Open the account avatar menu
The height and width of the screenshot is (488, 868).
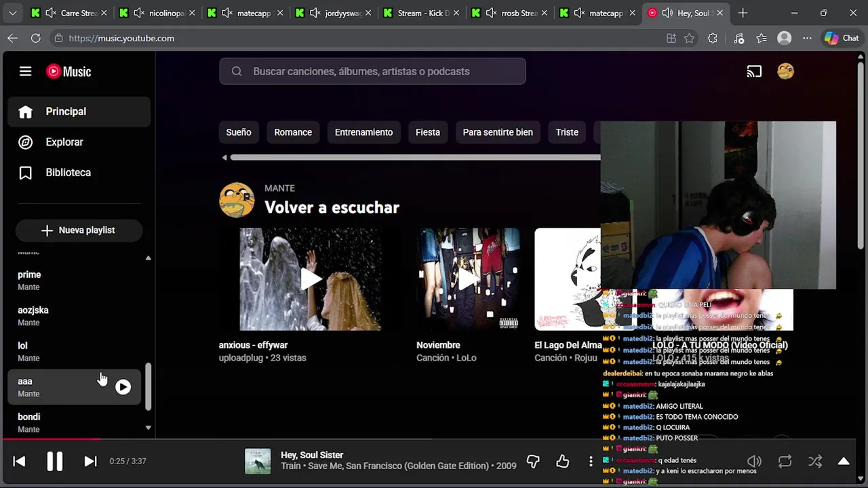click(785, 71)
